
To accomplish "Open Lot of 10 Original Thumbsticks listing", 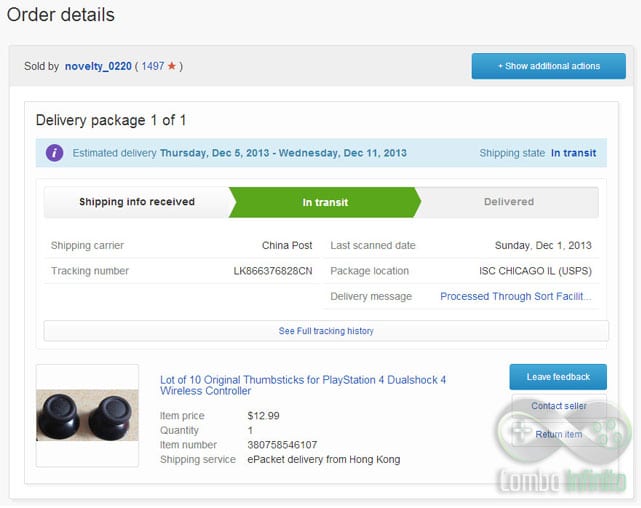I will tap(303, 385).
